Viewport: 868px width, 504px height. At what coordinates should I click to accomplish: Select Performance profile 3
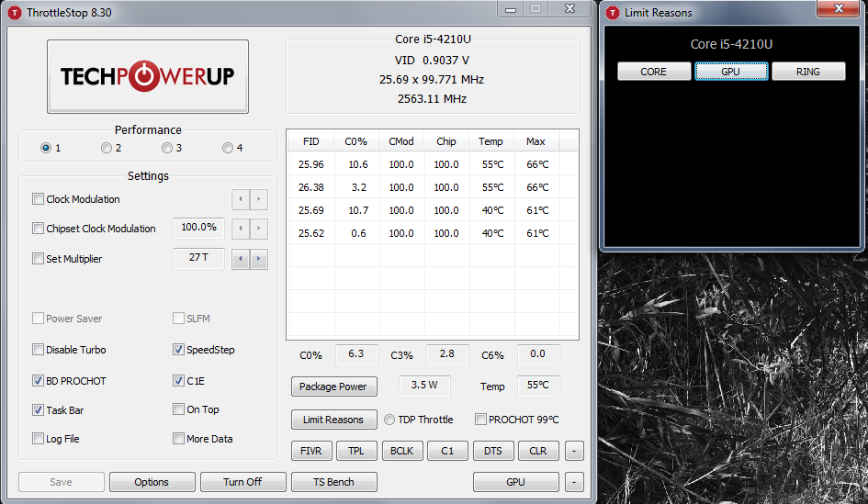(x=166, y=148)
